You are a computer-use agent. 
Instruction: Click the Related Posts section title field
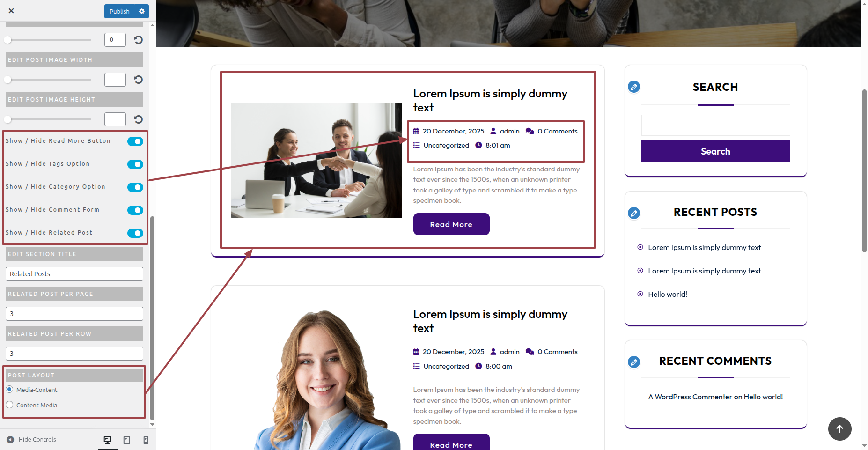click(x=74, y=274)
